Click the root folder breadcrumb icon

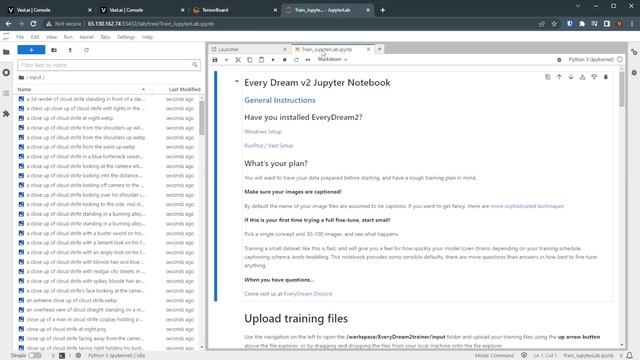pyautogui.click(x=21, y=77)
